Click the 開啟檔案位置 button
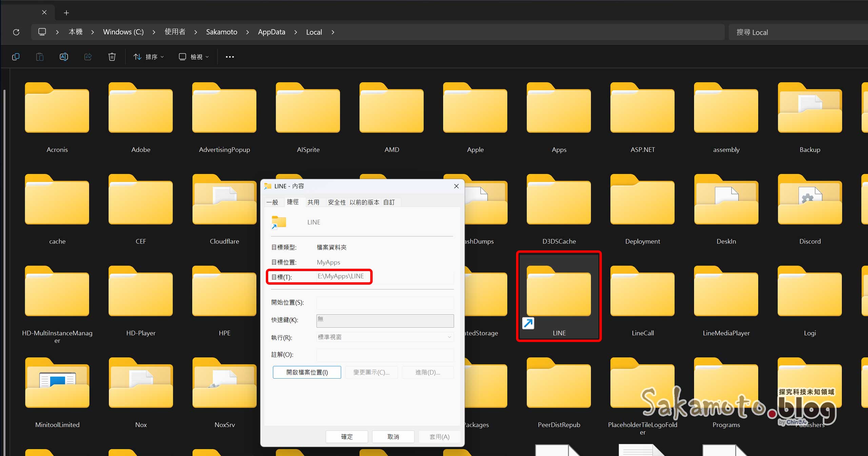Viewport: 868px width, 456px height. (x=307, y=372)
